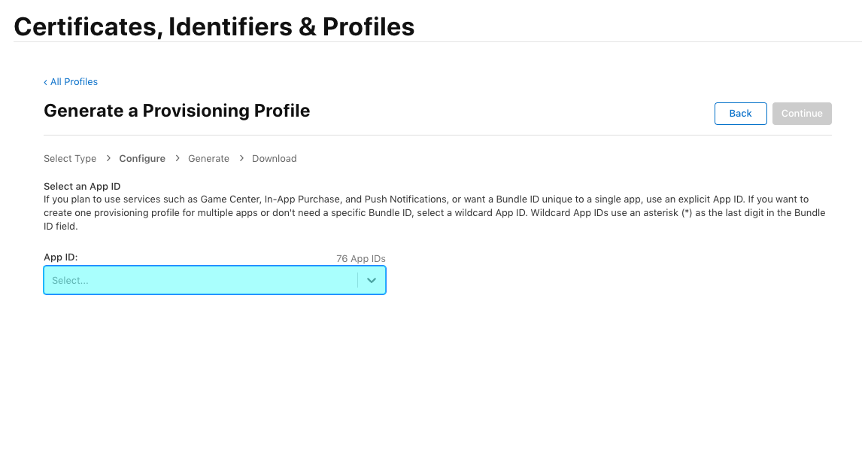Click the "App ID:" field label
Viewport: 868px width, 472px height.
click(61, 257)
